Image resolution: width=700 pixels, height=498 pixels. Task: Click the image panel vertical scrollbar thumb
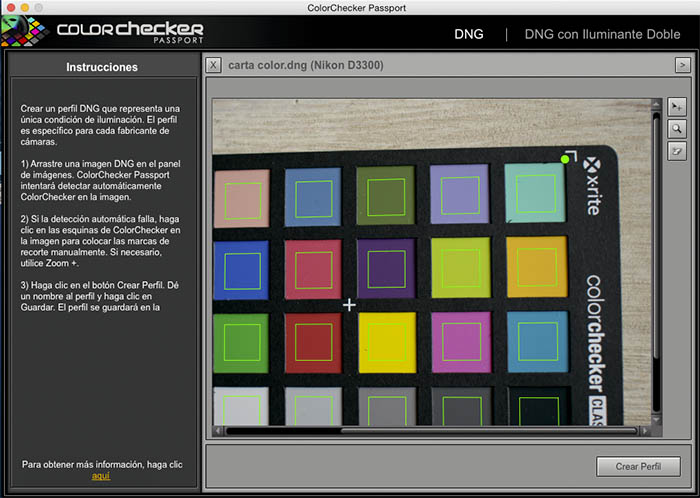pos(656,235)
